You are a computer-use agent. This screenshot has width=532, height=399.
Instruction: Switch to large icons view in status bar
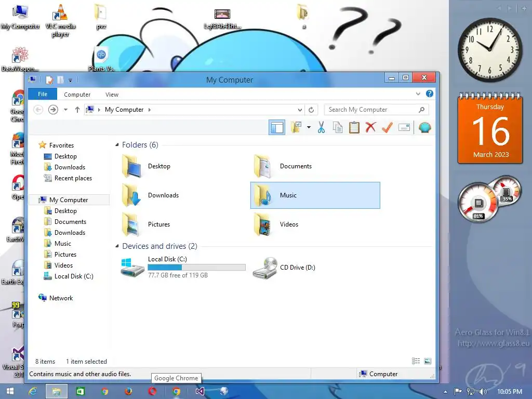[428, 361]
